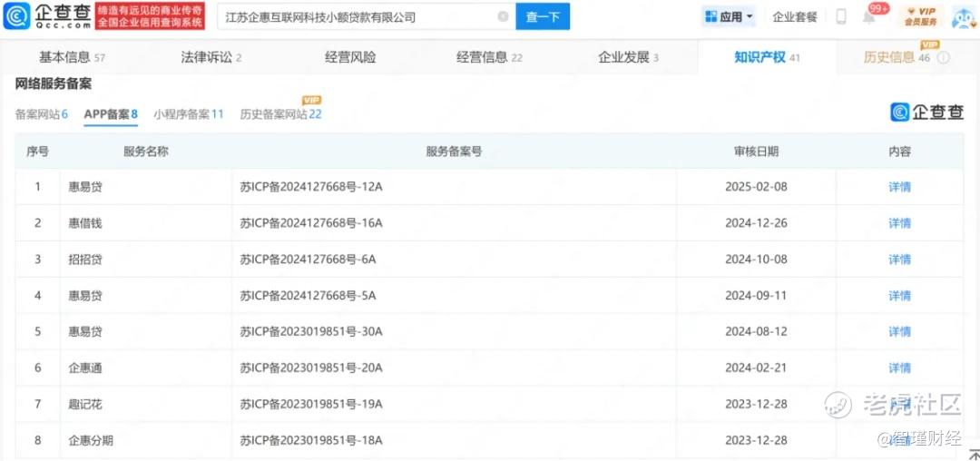Open the mobile phone icon in header
This screenshot has width=980, height=461.
coord(841,17)
